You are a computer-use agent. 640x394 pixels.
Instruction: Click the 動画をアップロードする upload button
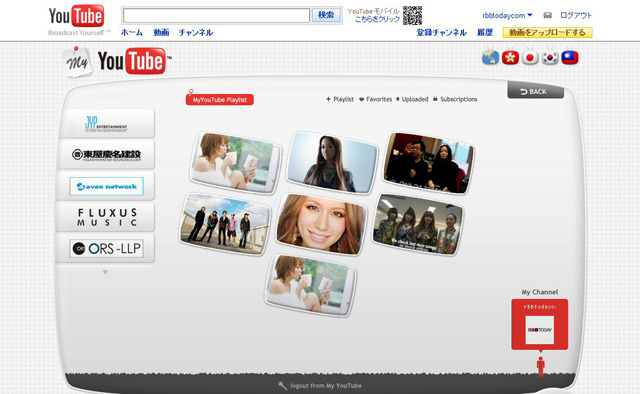547,32
